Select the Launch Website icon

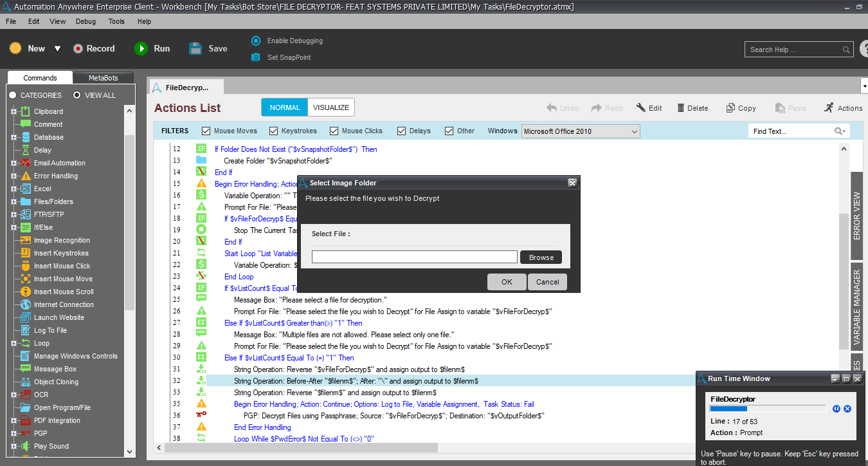(x=26, y=317)
